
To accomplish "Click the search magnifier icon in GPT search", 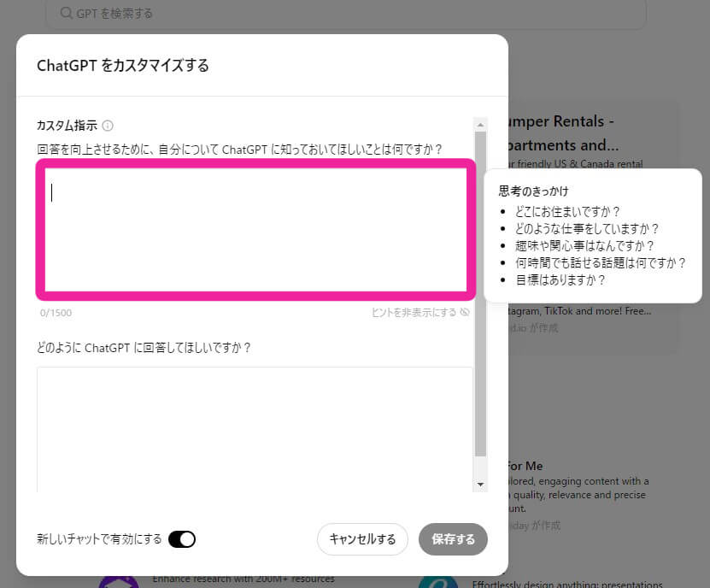I will coord(66,13).
